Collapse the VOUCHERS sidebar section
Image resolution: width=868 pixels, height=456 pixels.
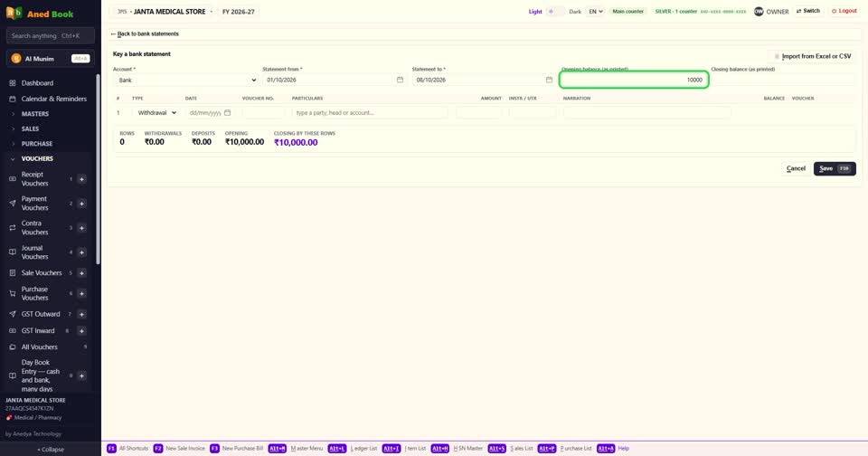tap(37, 158)
